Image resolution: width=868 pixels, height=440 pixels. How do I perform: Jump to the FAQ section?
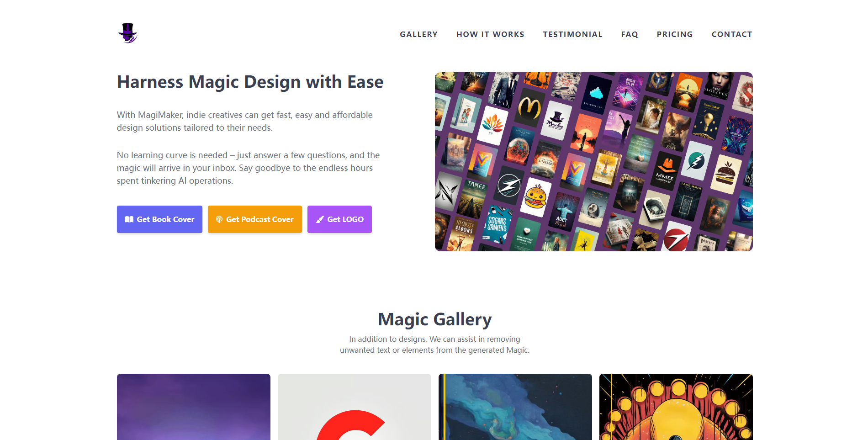(630, 34)
